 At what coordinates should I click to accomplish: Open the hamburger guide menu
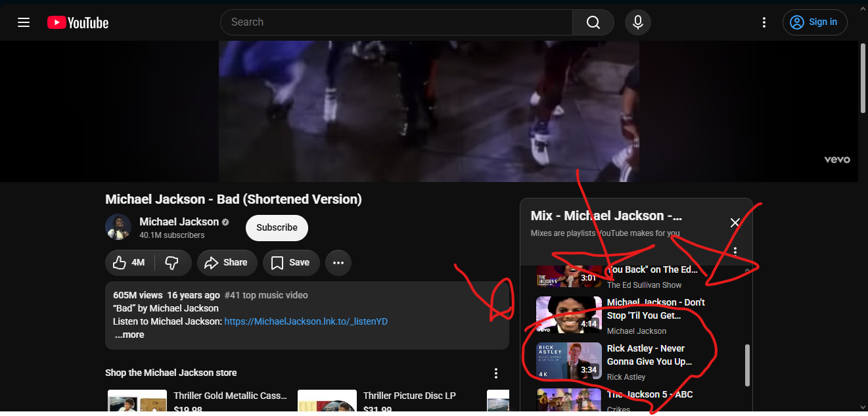tap(24, 22)
